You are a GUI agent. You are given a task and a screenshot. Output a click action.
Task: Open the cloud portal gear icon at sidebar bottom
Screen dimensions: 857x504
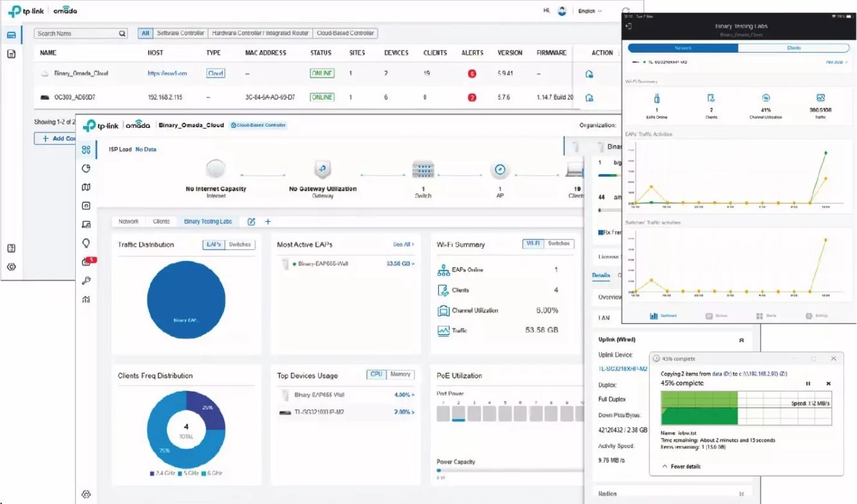click(x=11, y=267)
